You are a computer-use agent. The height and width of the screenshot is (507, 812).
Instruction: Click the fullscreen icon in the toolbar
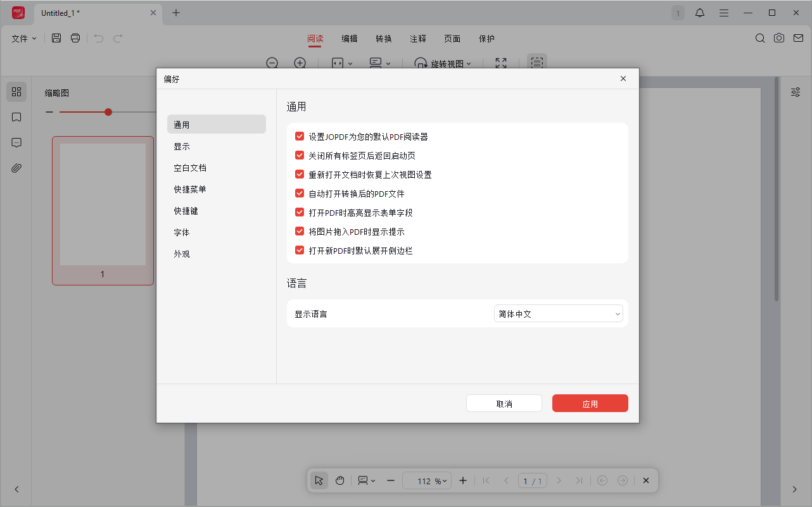pyautogui.click(x=501, y=63)
